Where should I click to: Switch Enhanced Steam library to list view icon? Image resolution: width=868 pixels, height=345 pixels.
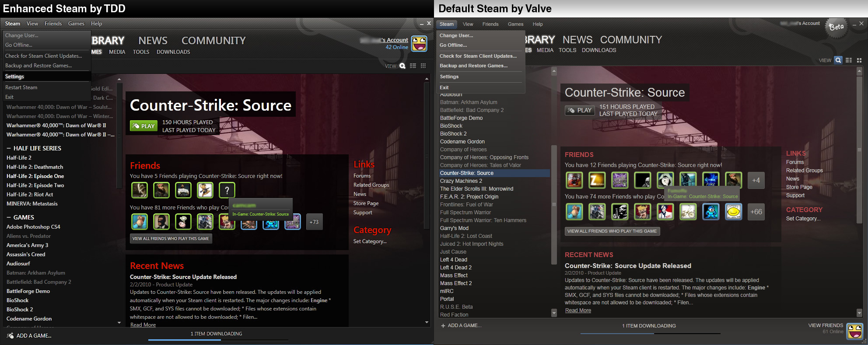pyautogui.click(x=413, y=66)
